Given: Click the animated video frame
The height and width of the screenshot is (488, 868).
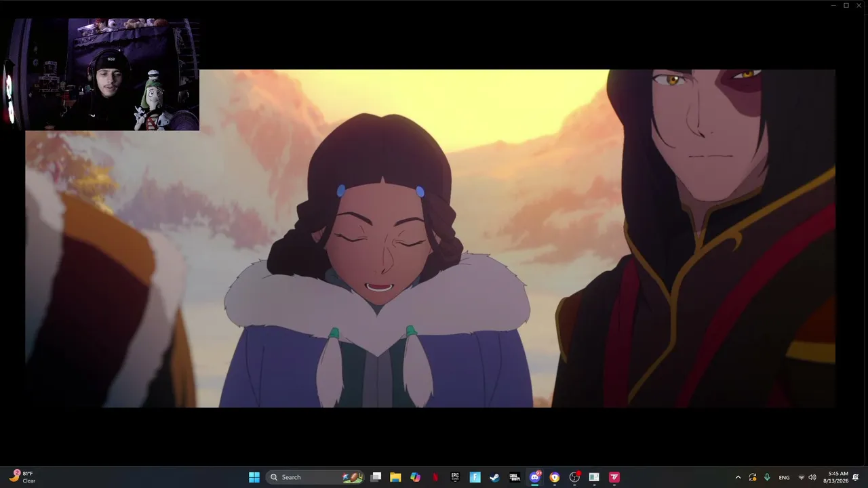Looking at the screenshot, I should [x=430, y=238].
